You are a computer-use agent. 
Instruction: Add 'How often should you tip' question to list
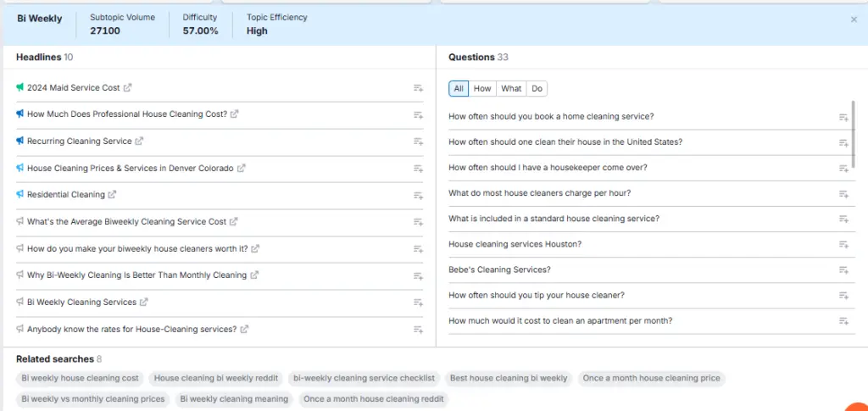click(x=843, y=296)
